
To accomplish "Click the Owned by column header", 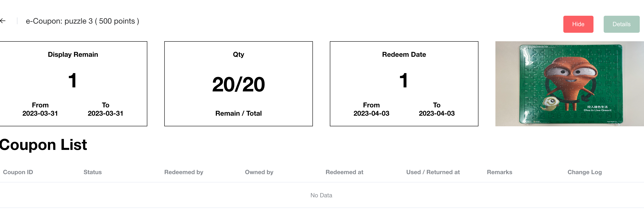I will pos(259,172).
